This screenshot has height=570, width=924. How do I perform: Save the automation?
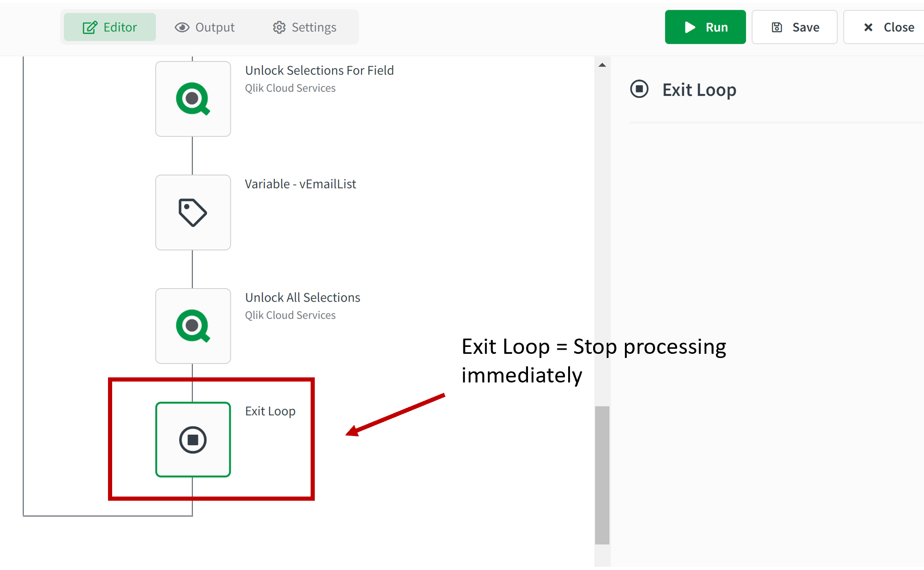click(x=794, y=27)
